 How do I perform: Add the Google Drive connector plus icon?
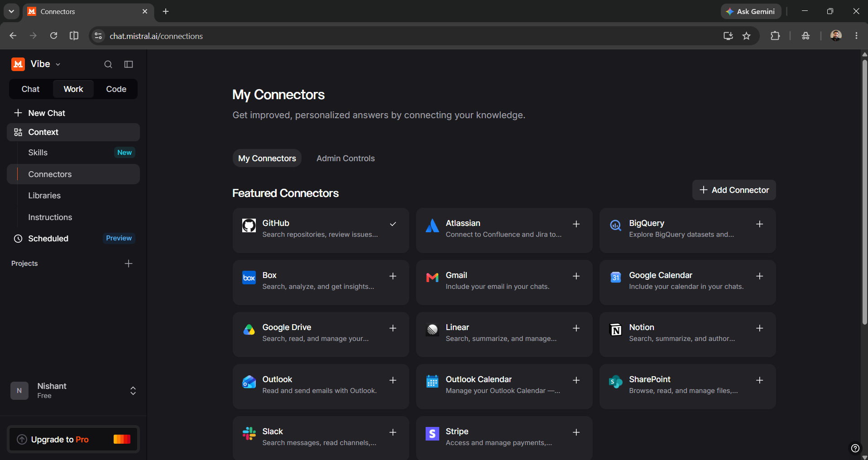pos(393,328)
